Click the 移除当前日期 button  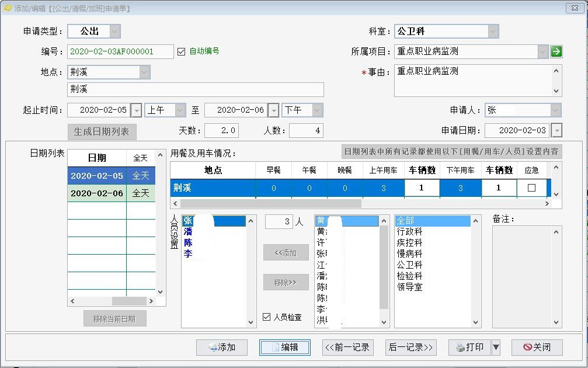tap(115, 319)
